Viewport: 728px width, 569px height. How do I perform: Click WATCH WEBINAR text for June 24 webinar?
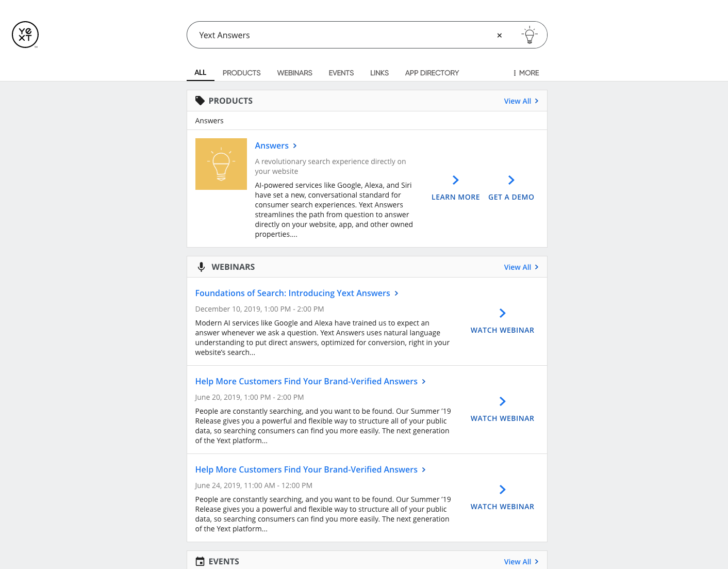coord(502,507)
